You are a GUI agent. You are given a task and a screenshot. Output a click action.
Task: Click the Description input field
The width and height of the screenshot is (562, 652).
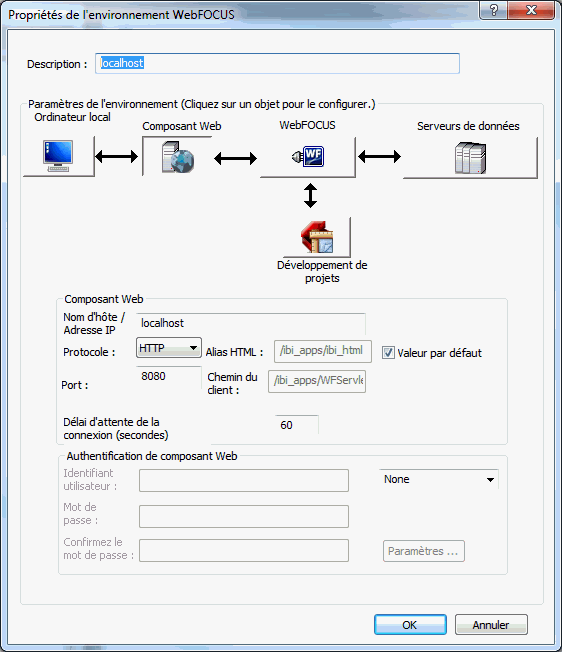pos(277,64)
